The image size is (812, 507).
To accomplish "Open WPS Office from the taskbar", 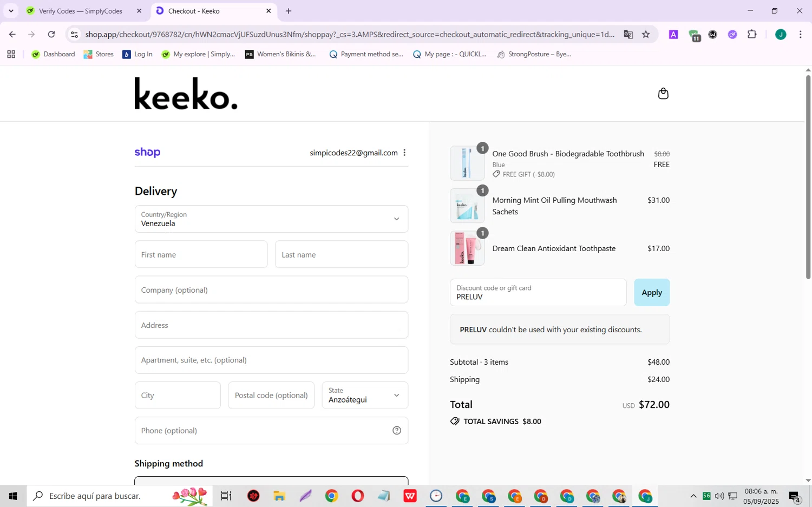I will tap(410, 496).
